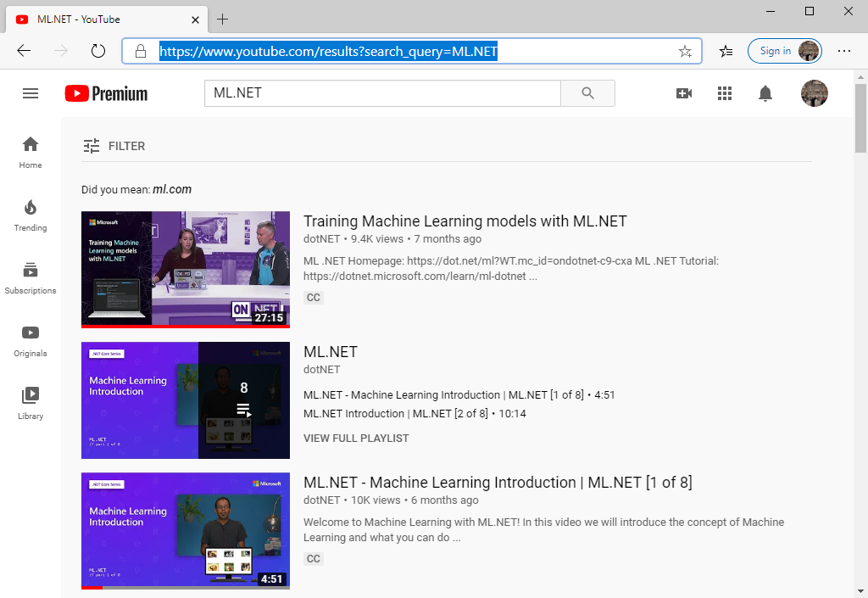Screen dimensions: 868x598
Task: Click the YouTube Premium logo
Action: pyautogui.click(x=106, y=93)
